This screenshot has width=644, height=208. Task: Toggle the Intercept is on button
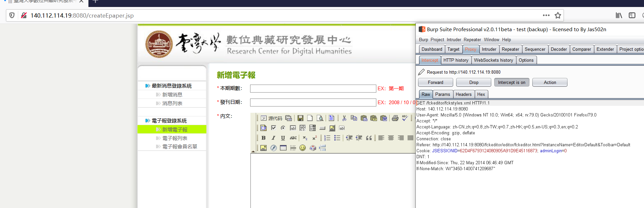[x=511, y=82]
